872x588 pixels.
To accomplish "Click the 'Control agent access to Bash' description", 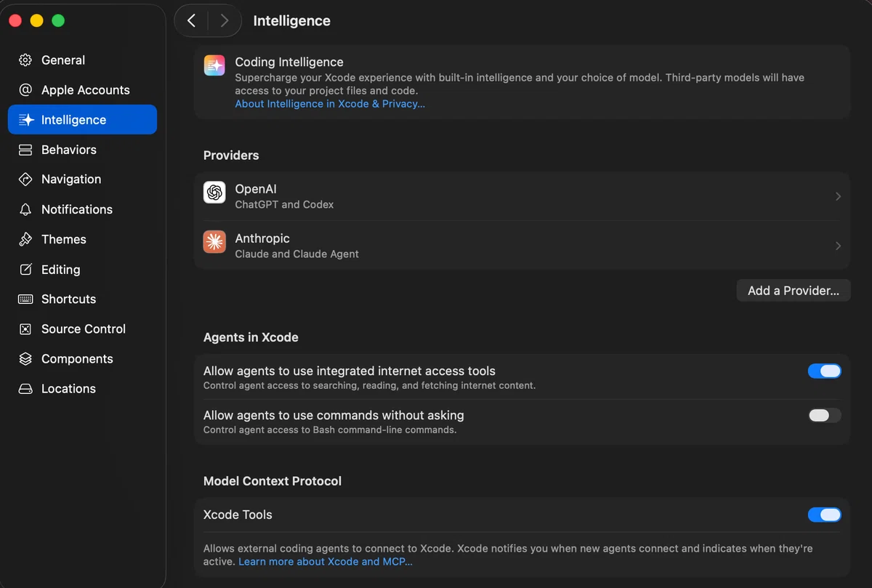I will [330, 430].
